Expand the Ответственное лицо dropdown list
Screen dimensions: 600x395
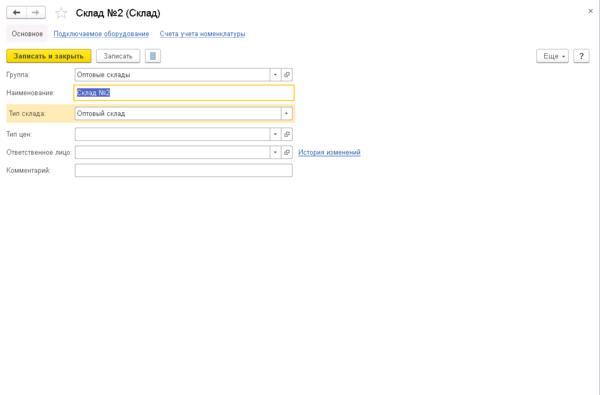pyautogui.click(x=276, y=152)
